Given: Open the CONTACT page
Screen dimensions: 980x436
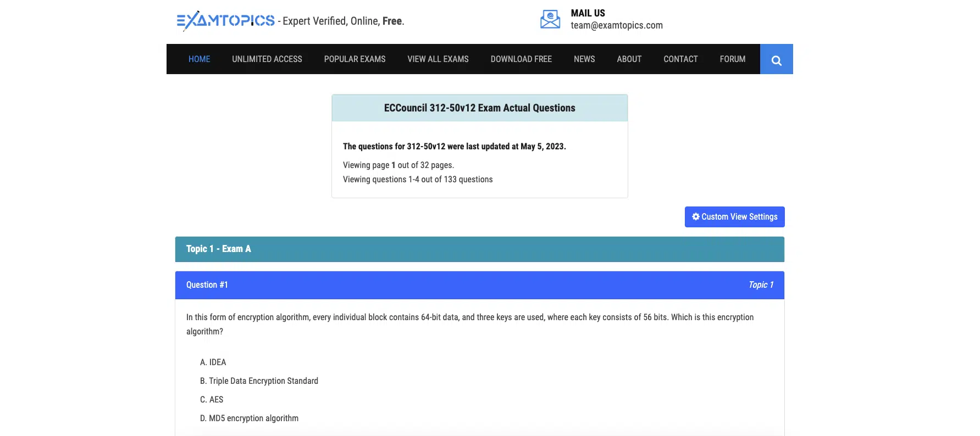Looking at the screenshot, I should [x=680, y=59].
